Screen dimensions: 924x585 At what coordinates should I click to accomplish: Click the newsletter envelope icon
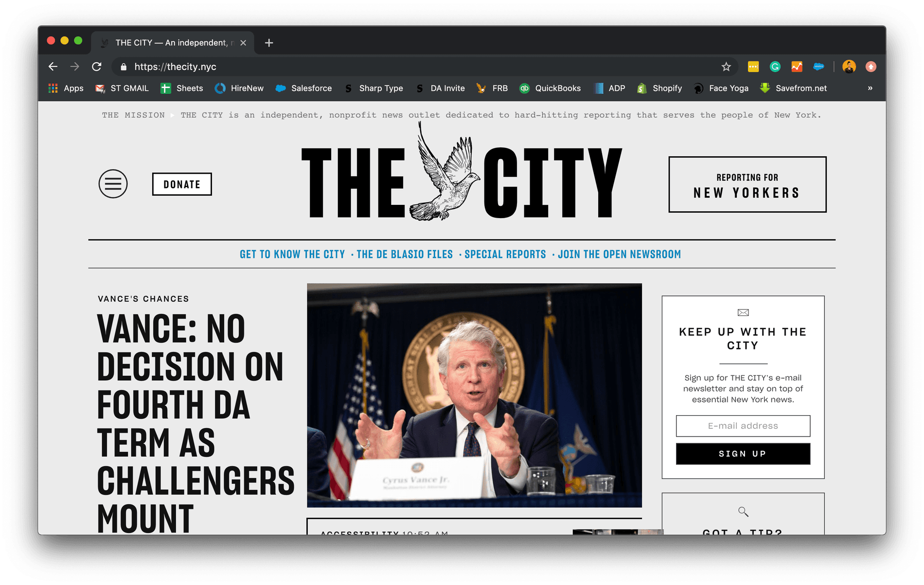click(743, 312)
